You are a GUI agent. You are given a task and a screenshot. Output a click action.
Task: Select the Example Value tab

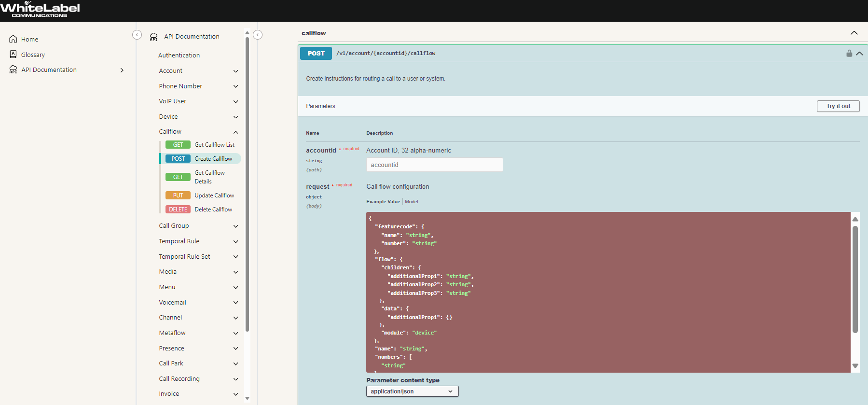383,202
